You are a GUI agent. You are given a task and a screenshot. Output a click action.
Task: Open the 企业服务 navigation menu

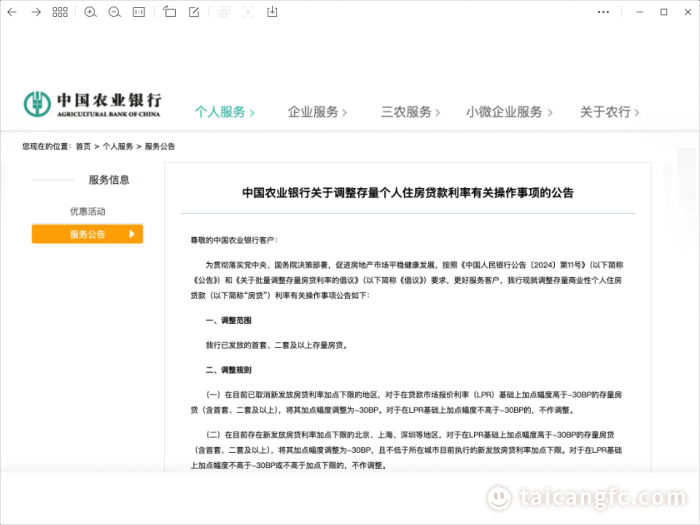(317, 112)
